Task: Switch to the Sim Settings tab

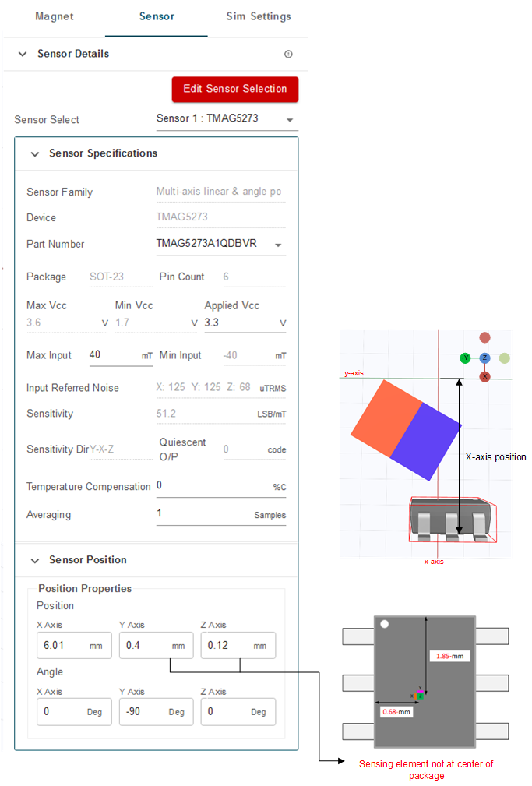Action: pos(259,16)
